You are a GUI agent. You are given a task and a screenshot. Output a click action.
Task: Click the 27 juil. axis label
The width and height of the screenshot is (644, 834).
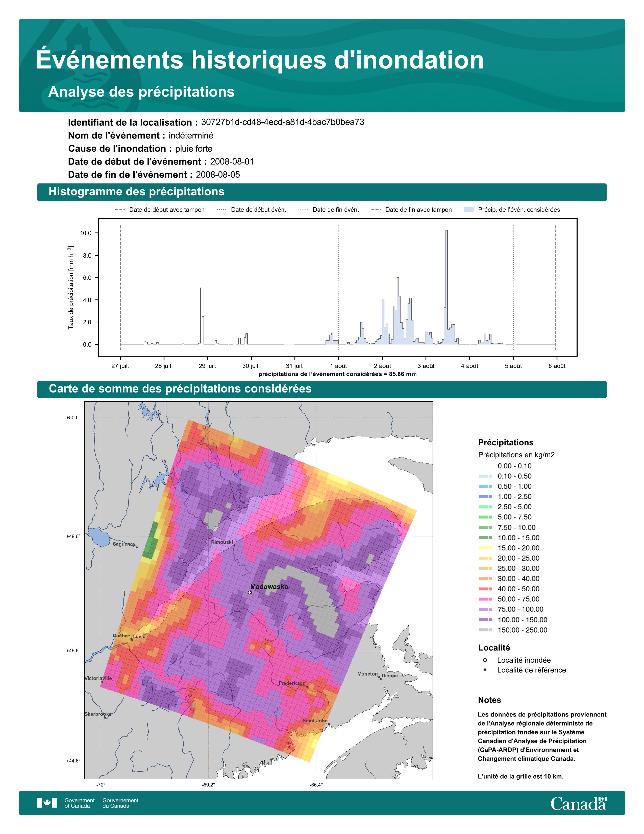tap(120, 366)
